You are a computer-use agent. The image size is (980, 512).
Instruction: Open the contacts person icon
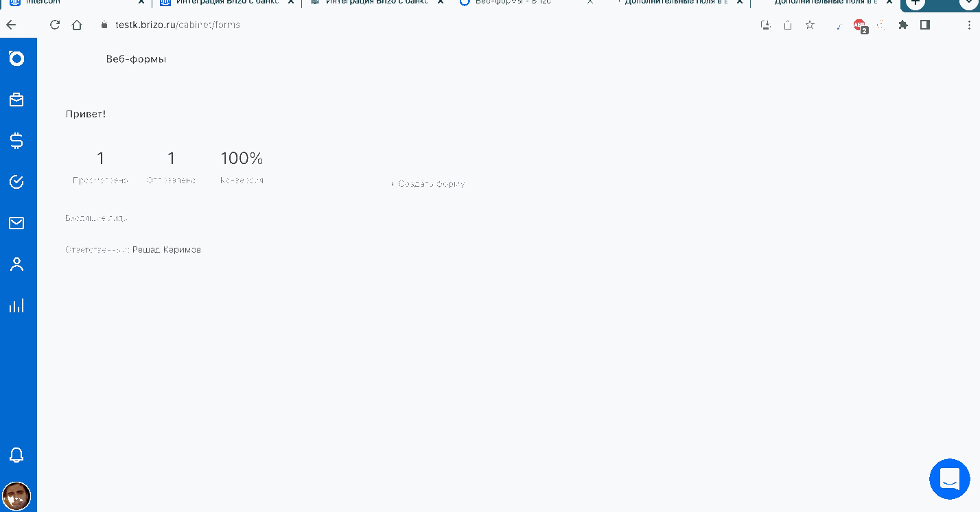(16, 264)
